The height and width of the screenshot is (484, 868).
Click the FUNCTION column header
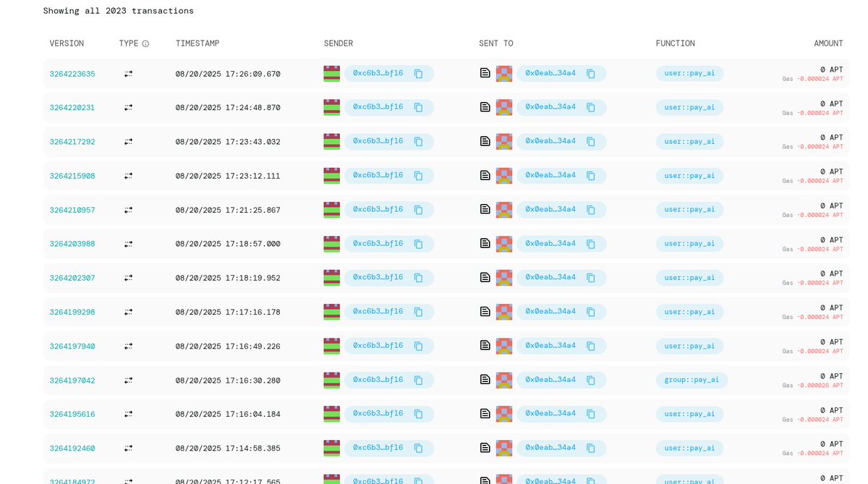click(x=676, y=43)
